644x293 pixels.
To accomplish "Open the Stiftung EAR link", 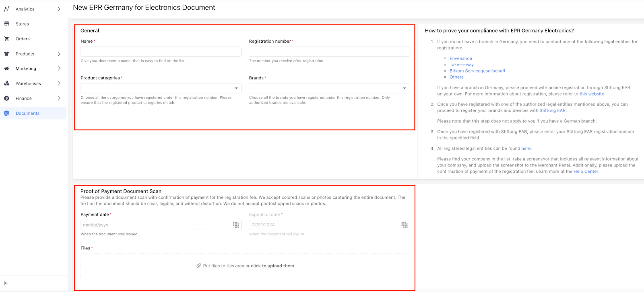I will [553, 110].
